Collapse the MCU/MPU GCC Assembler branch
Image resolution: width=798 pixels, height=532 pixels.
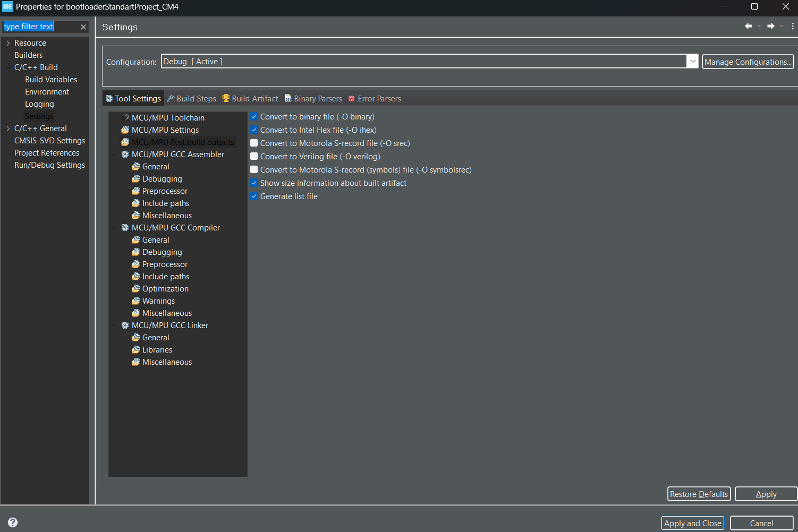114,154
